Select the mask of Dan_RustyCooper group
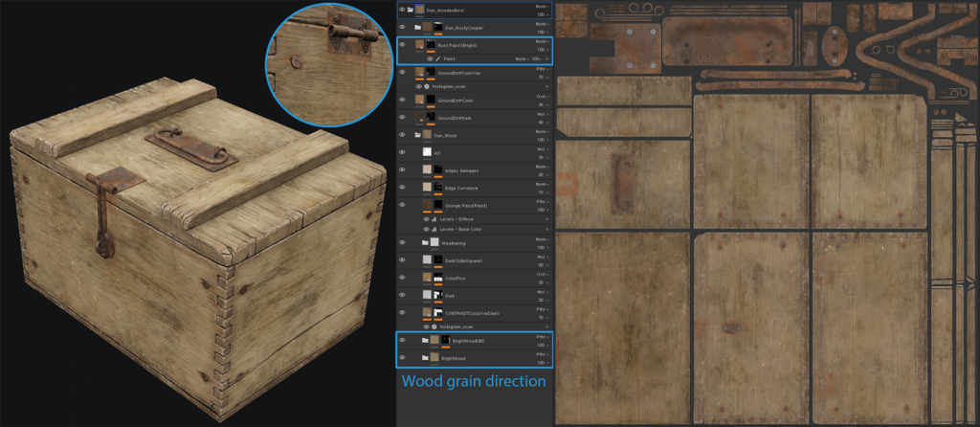Image resolution: width=980 pixels, height=427 pixels. (438, 28)
